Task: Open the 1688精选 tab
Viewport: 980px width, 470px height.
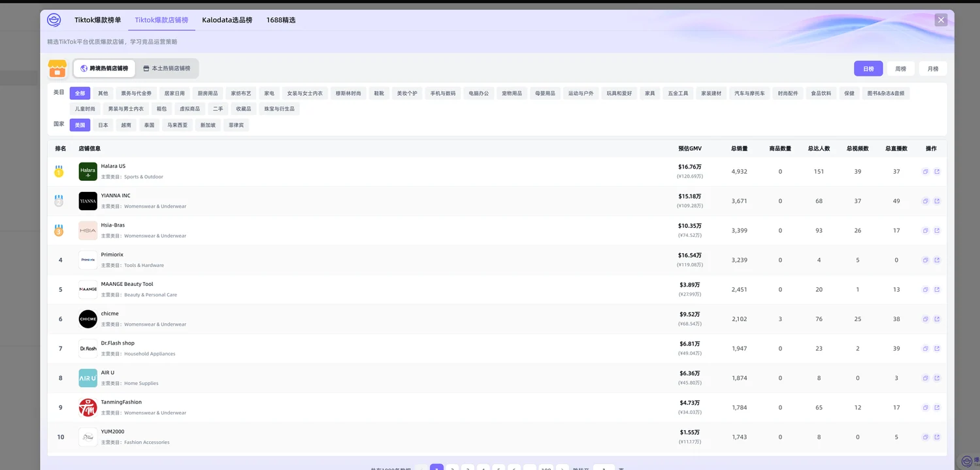Action: [281, 20]
